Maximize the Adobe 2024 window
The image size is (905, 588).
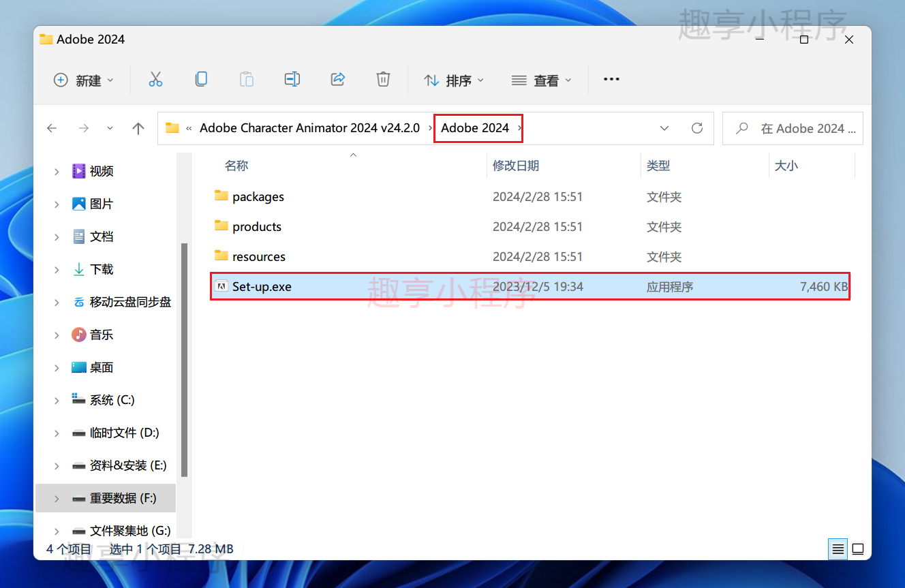804,40
